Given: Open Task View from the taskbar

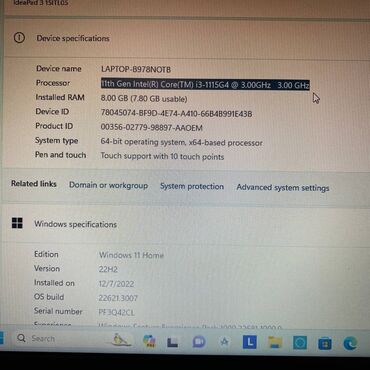Looking at the screenshot, I should (x=173, y=342).
